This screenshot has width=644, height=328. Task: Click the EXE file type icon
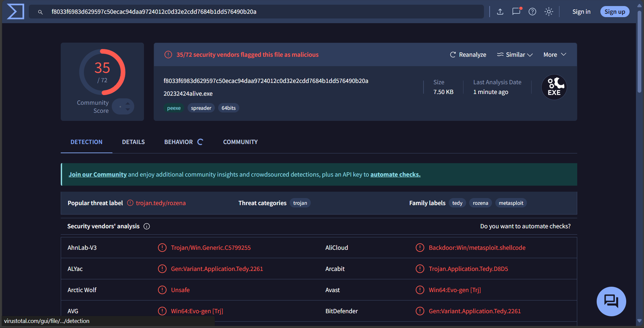coord(554,87)
